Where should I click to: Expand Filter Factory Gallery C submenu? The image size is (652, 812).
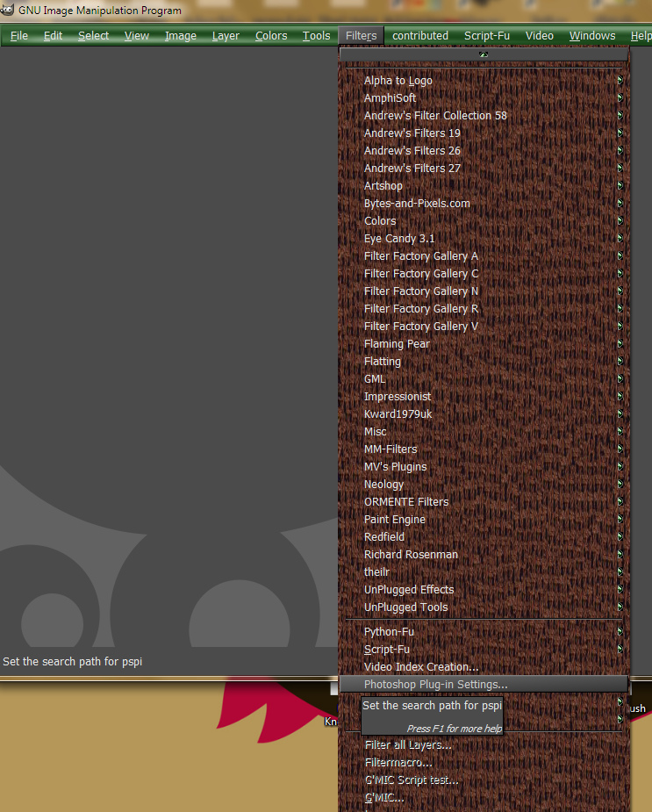click(484, 274)
